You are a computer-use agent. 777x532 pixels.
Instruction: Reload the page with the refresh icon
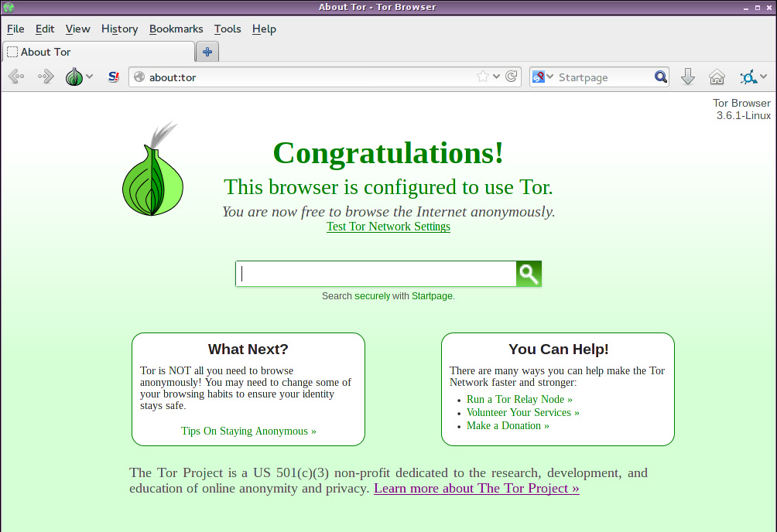click(x=512, y=77)
